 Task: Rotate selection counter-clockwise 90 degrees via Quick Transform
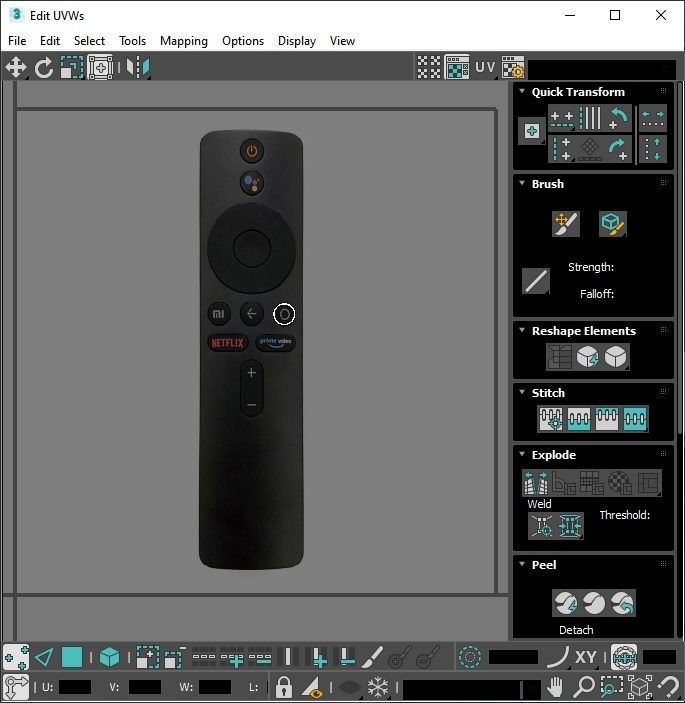(618, 117)
